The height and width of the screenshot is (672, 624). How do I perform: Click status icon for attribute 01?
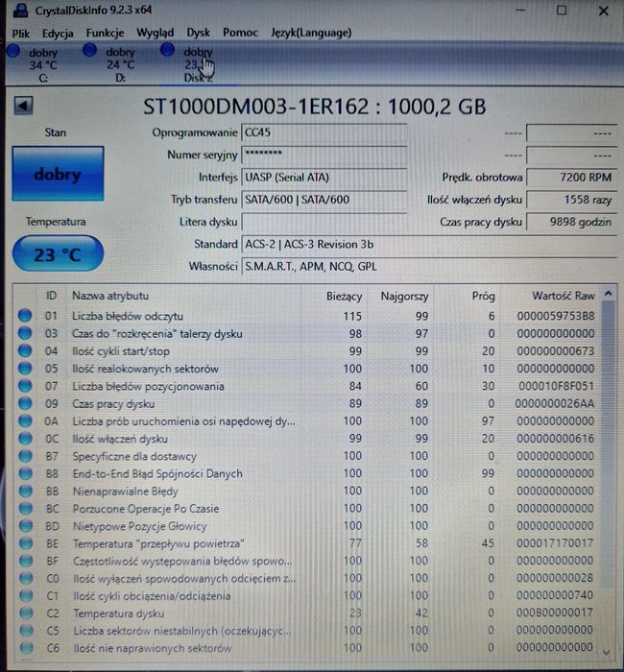[25, 316]
